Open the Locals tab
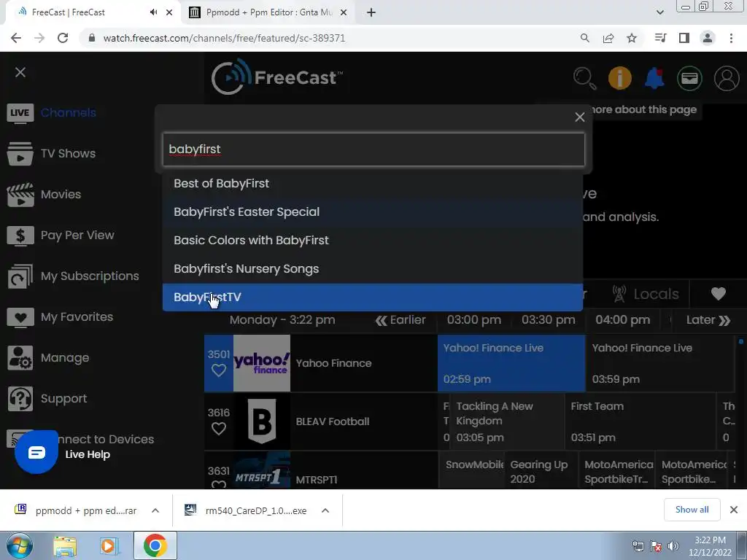The height and width of the screenshot is (560, 747). pyautogui.click(x=646, y=295)
